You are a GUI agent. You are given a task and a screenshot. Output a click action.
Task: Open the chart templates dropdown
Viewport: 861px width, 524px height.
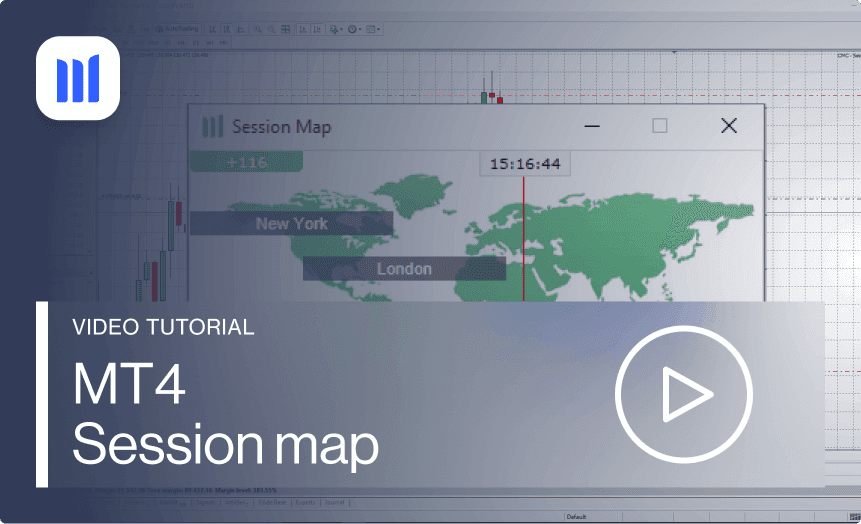tap(372, 29)
